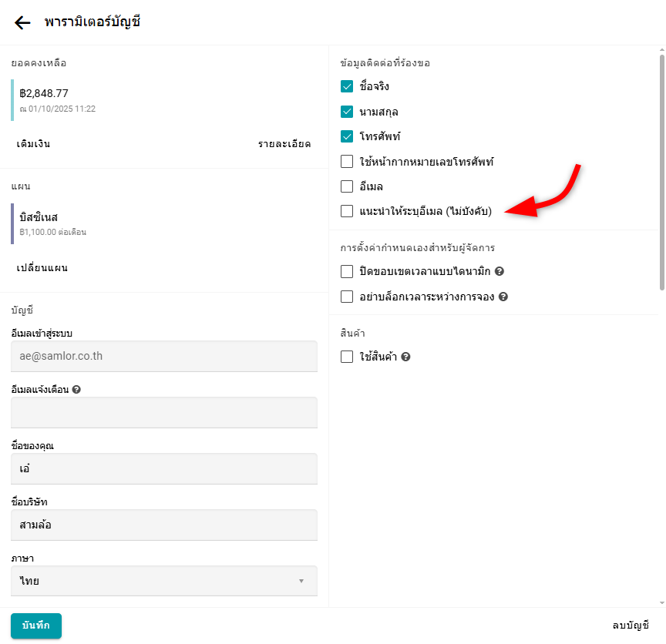Image resolution: width=666 pixels, height=644 pixels.
Task: Uncheck the ชื่อจริง checkbox
Action: coord(347,87)
